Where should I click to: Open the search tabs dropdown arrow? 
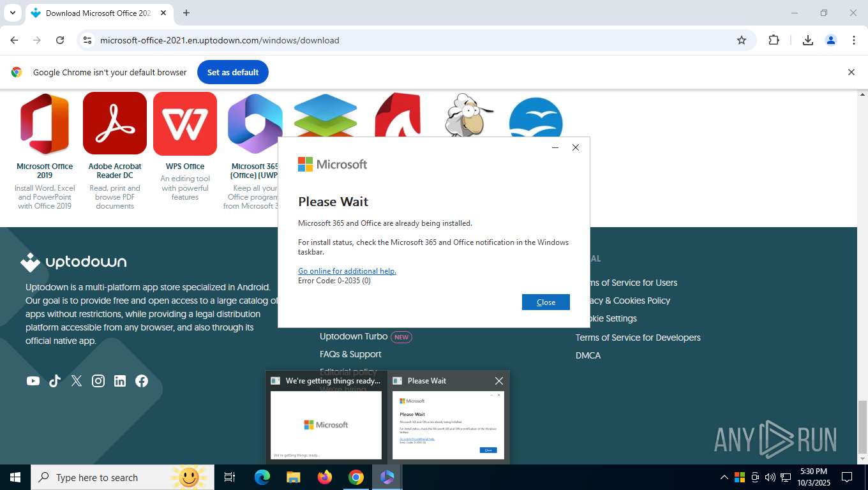point(12,13)
